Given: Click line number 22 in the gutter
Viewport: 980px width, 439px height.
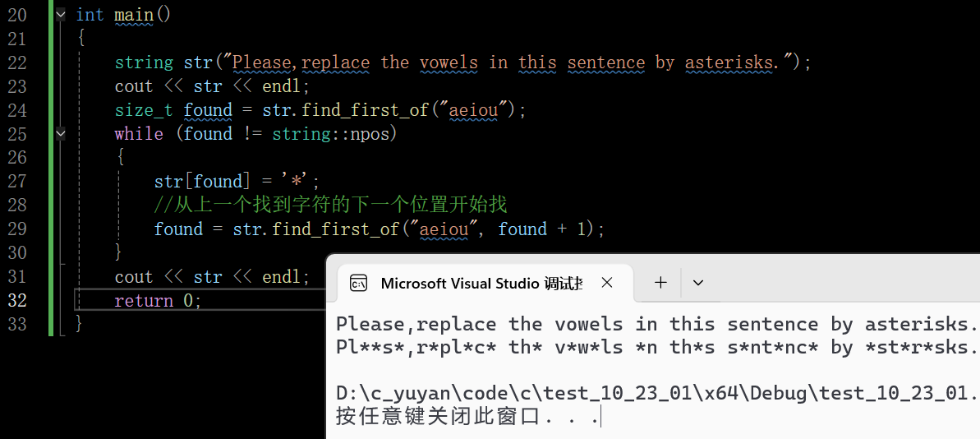Looking at the screenshot, I should [17, 62].
